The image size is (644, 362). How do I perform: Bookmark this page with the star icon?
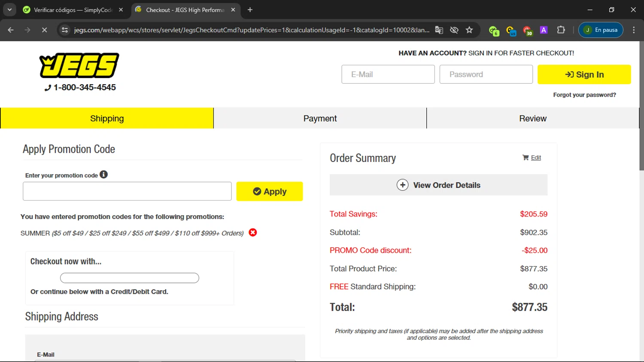(469, 30)
